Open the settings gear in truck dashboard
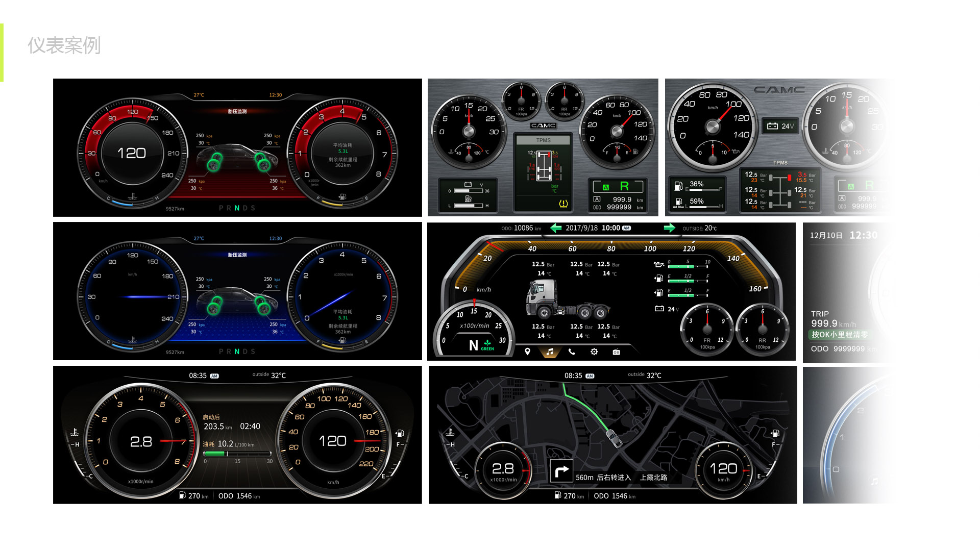 (594, 352)
